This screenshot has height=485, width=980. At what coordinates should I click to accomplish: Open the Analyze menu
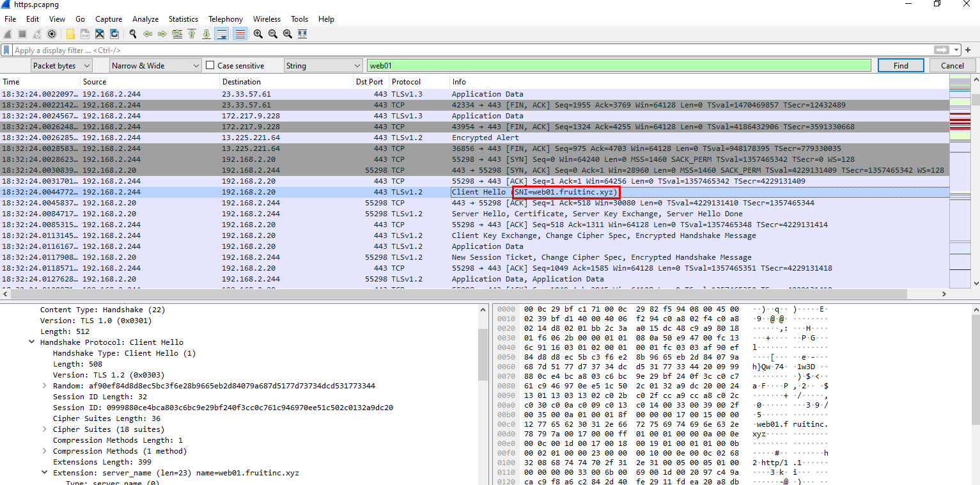pyautogui.click(x=145, y=19)
